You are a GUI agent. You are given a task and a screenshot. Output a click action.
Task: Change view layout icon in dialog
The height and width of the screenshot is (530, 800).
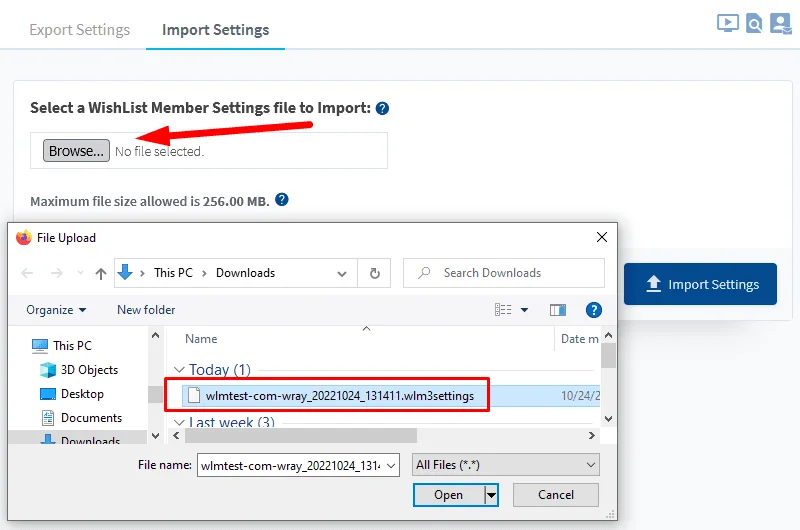point(503,310)
